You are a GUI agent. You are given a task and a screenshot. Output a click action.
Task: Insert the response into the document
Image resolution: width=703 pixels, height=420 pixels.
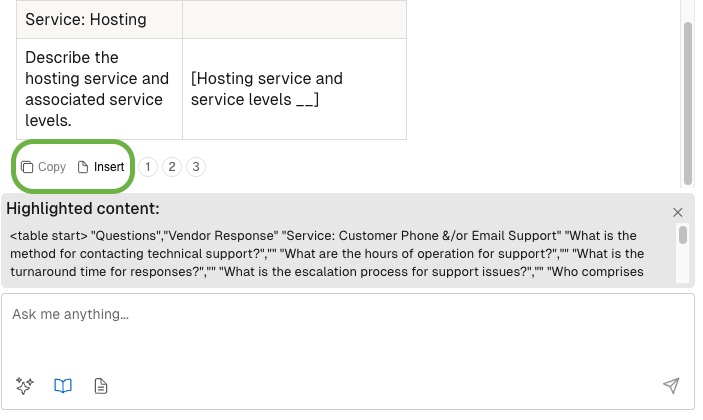[x=101, y=167]
